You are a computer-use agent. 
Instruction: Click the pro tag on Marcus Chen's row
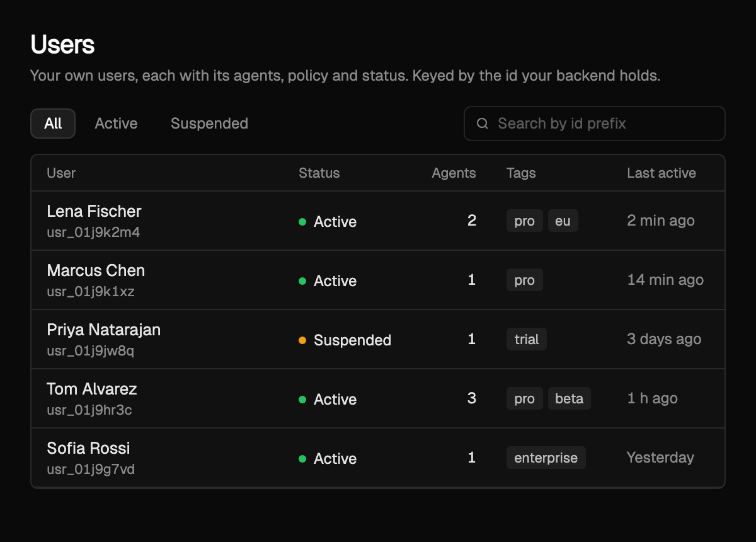[525, 280]
